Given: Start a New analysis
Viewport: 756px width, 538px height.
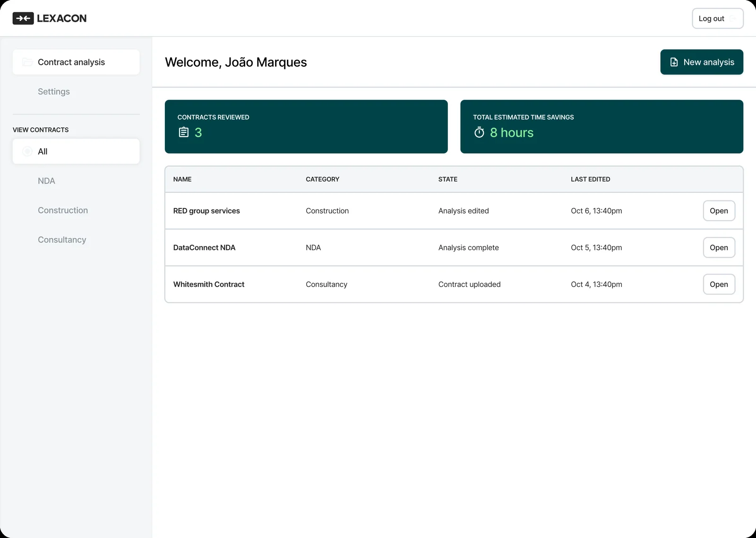Looking at the screenshot, I should 702,62.
